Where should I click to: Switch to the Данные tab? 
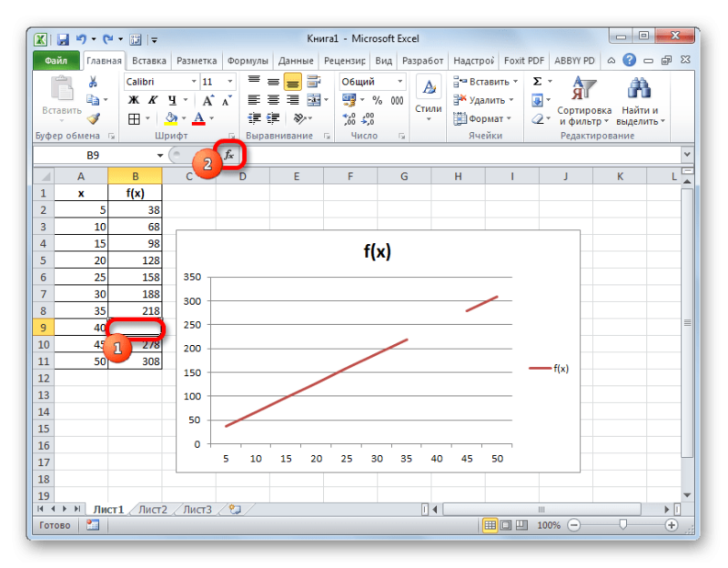coord(296,61)
